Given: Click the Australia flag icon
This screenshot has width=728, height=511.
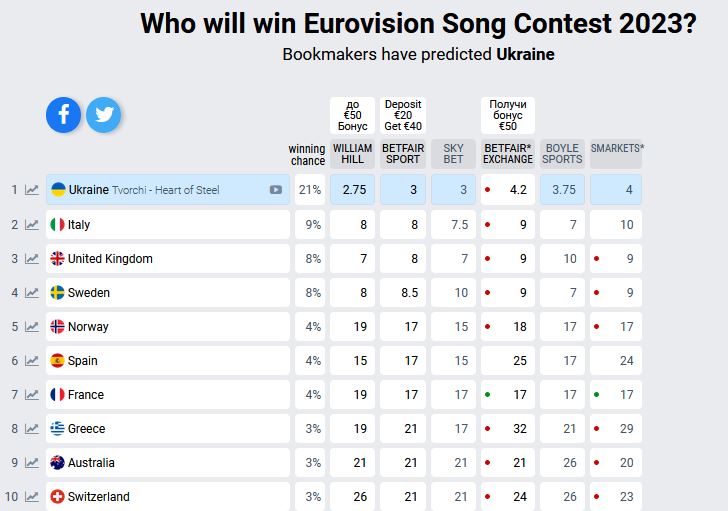Looking at the screenshot, I should (x=58, y=463).
